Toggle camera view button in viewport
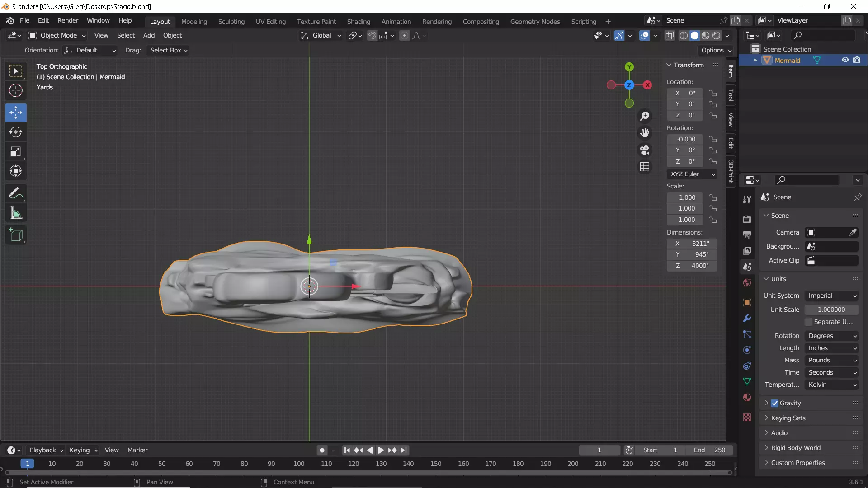This screenshot has height=488, width=868. [x=645, y=150]
